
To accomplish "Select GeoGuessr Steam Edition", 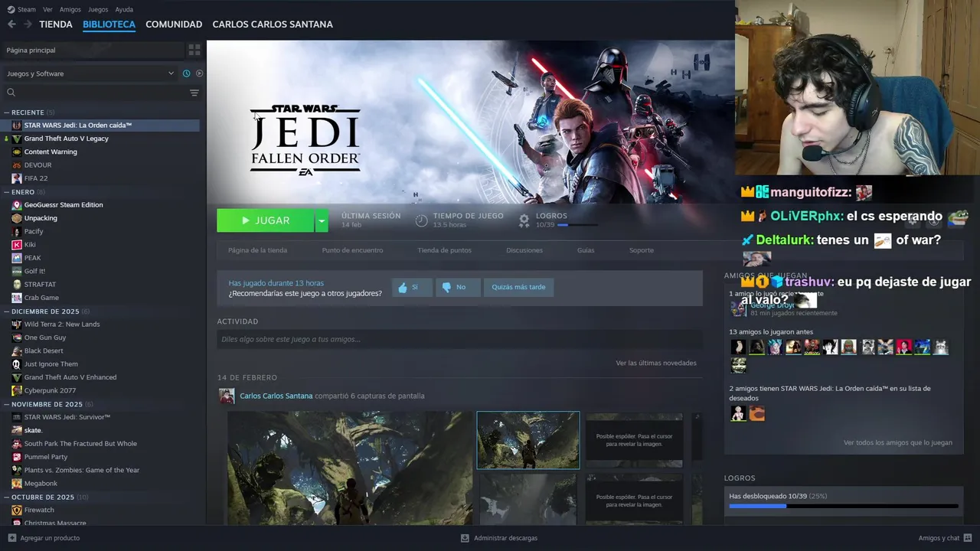I will 64,205.
